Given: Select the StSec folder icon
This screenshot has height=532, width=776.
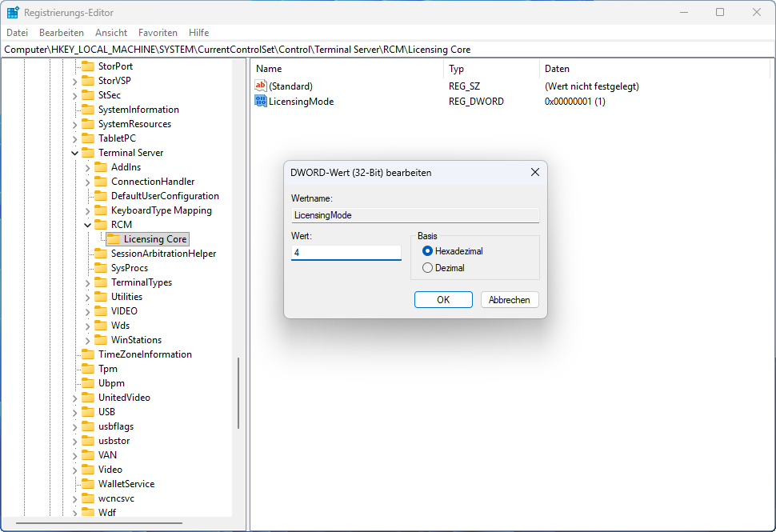Looking at the screenshot, I should pyautogui.click(x=88, y=95).
